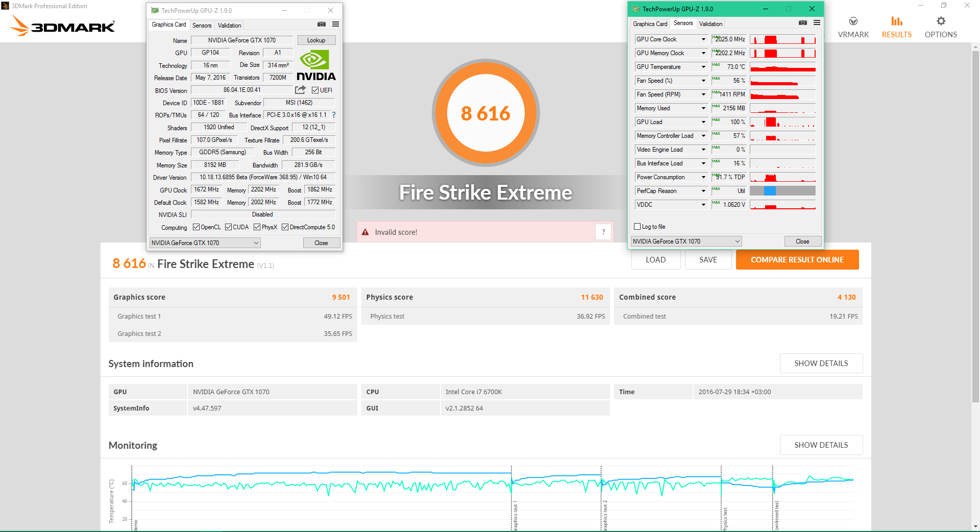This screenshot has width=980, height=532.
Task: Show details for System information
Action: (821, 363)
